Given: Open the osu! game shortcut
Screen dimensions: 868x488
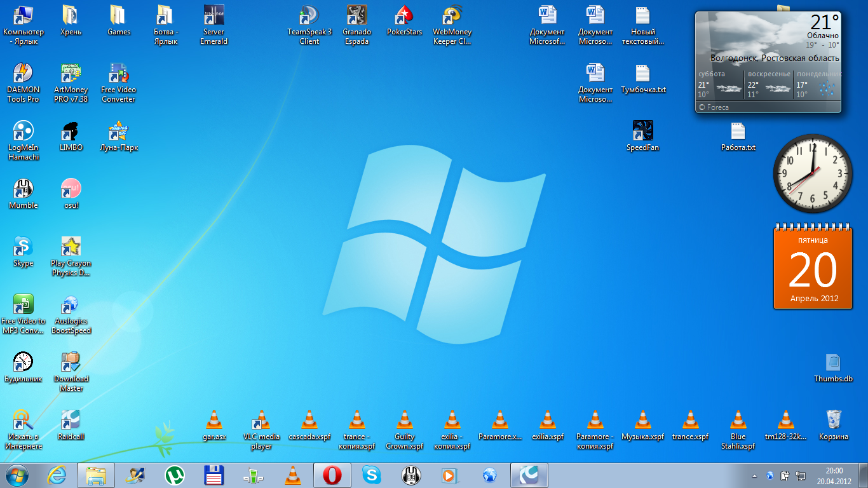Looking at the screenshot, I should (x=71, y=194).
